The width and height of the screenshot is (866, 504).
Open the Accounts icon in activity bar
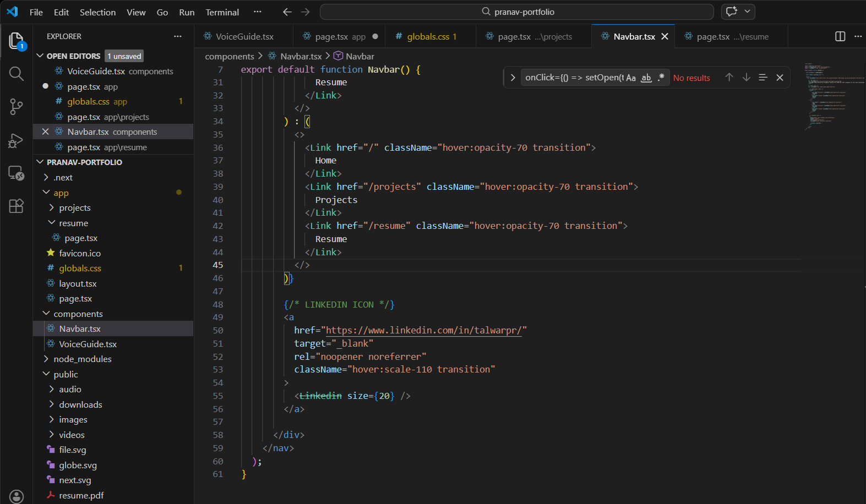click(17, 496)
